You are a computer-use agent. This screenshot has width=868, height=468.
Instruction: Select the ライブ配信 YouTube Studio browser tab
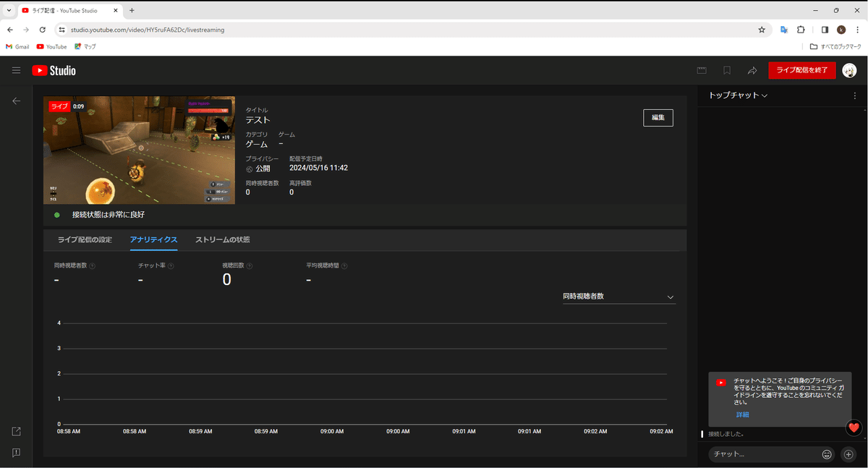click(x=69, y=10)
